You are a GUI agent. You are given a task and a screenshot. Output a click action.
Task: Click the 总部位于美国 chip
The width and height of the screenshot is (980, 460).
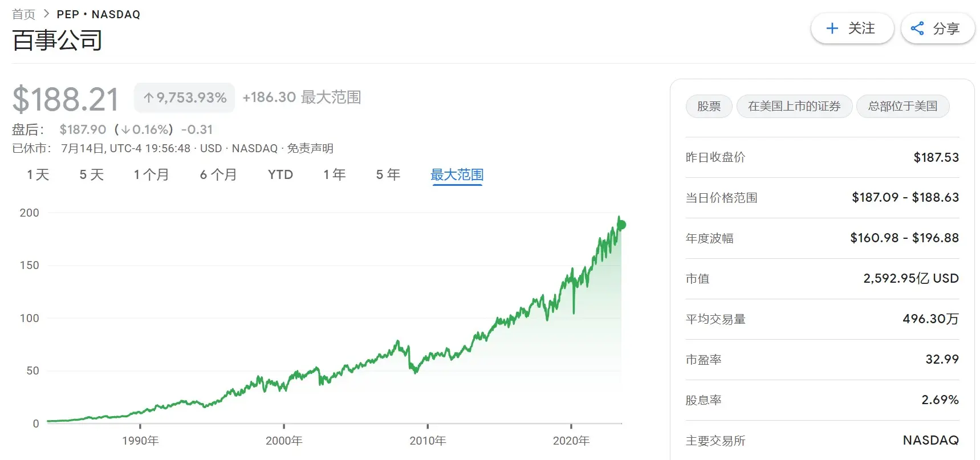(x=902, y=107)
